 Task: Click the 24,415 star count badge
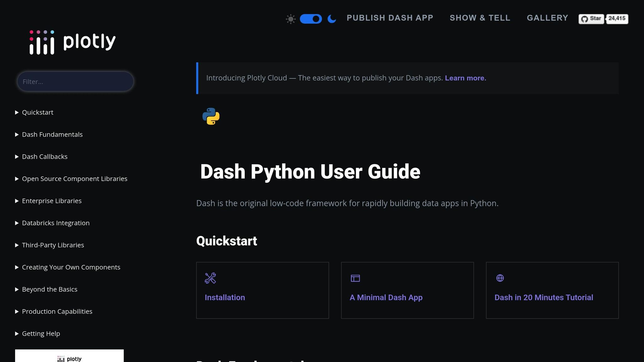pos(617,19)
